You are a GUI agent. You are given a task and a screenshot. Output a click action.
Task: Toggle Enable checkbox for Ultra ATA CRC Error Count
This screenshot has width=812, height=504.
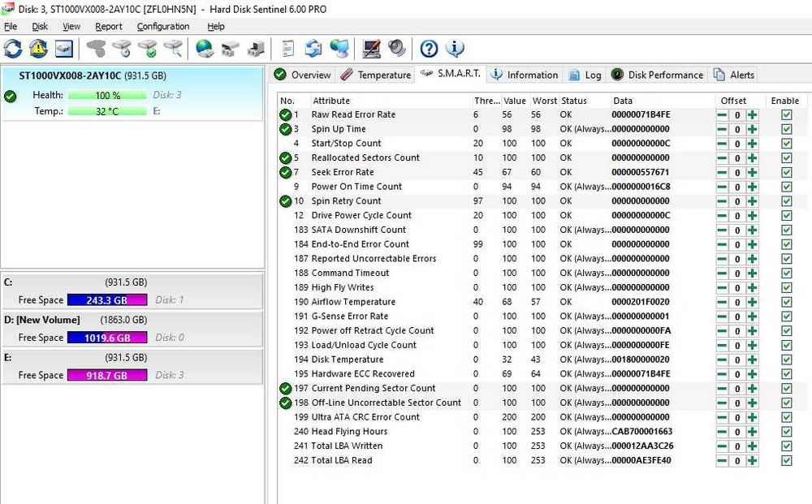click(787, 417)
